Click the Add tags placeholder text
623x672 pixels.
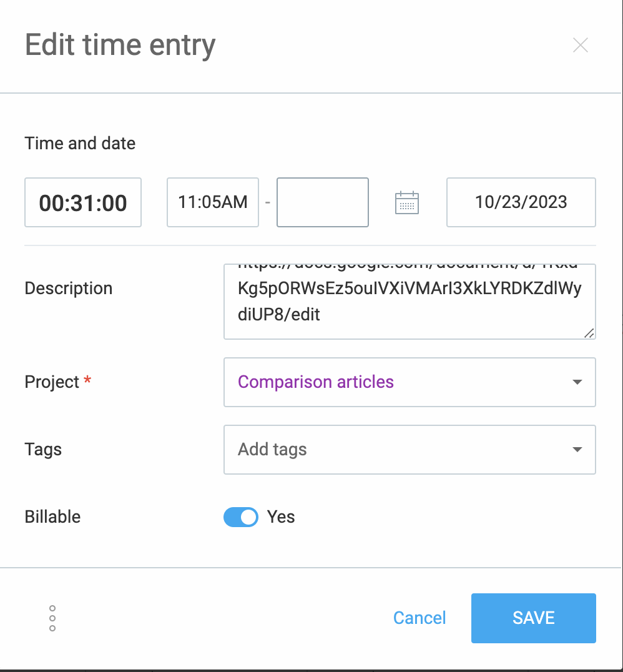click(272, 449)
